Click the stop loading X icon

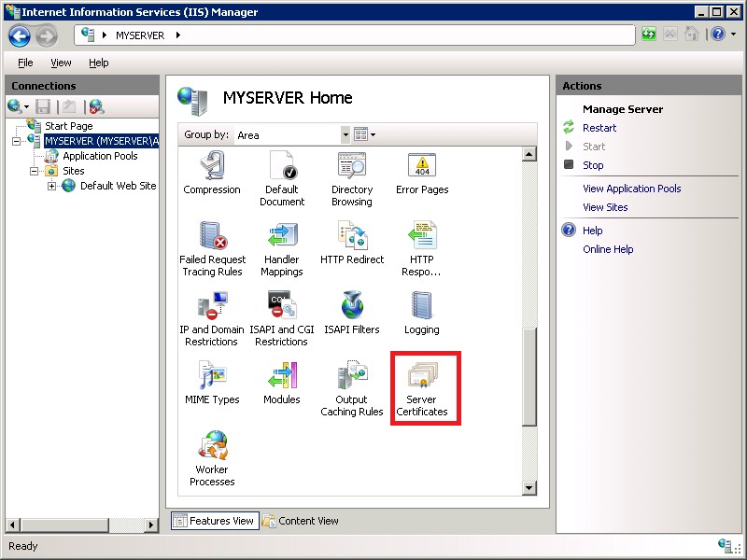pos(669,35)
